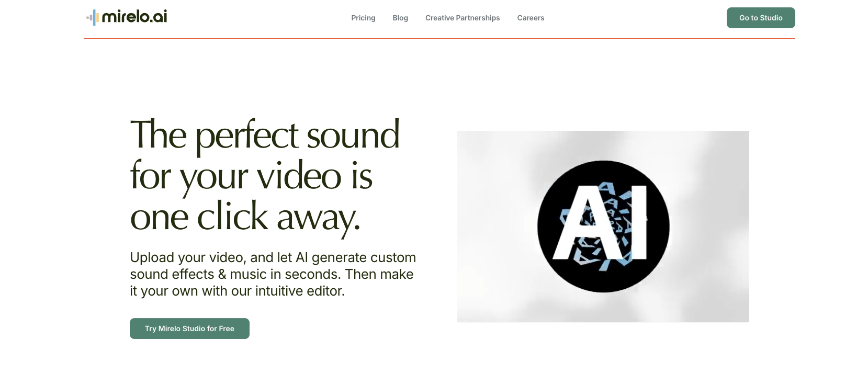Click the 'sound effects & music' text line
This screenshot has height=384, width=868.
(272, 274)
